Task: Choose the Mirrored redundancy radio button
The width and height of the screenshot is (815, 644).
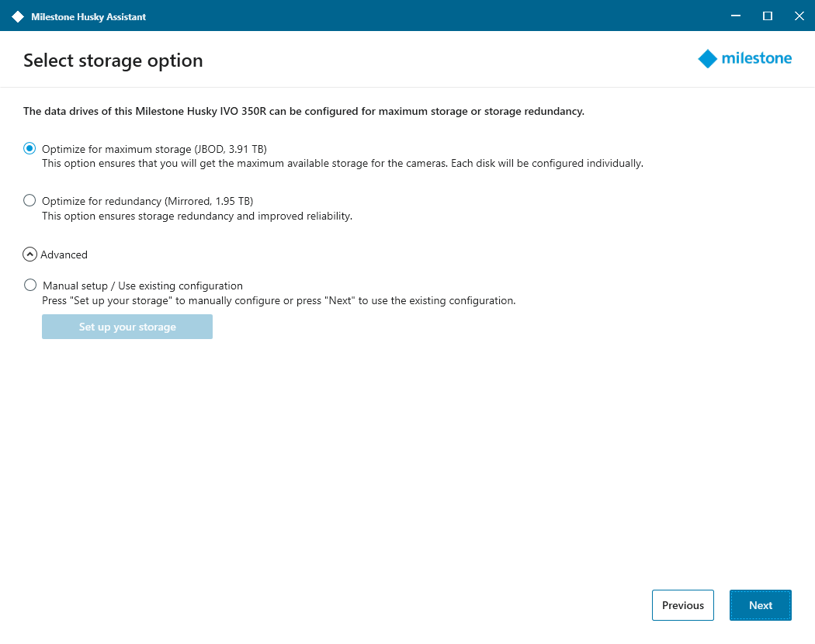Action: coord(29,200)
